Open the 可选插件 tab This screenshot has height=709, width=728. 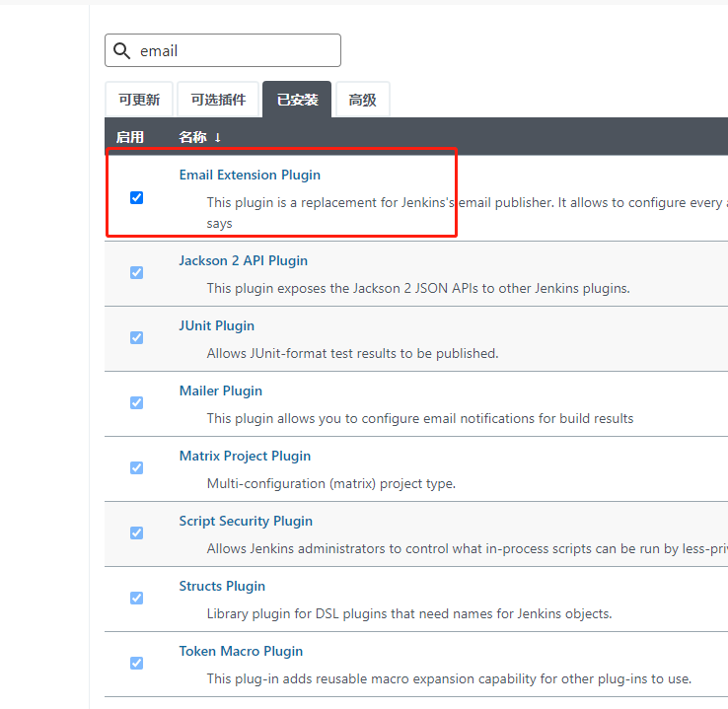[x=218, y=100]
